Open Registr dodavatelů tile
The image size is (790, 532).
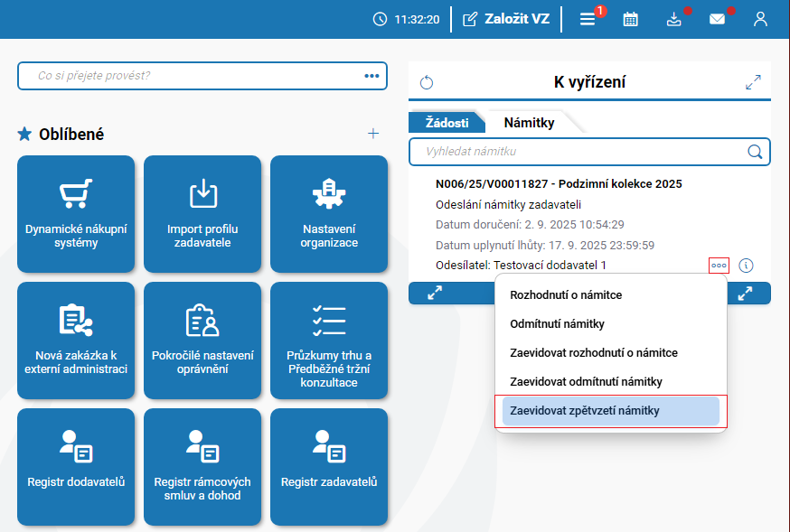coord(76,467)
